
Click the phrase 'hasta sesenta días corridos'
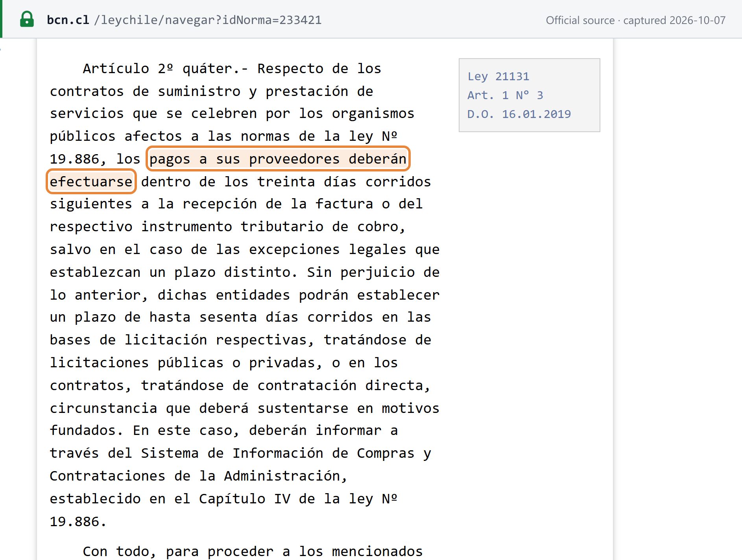(x=261, y=317)
